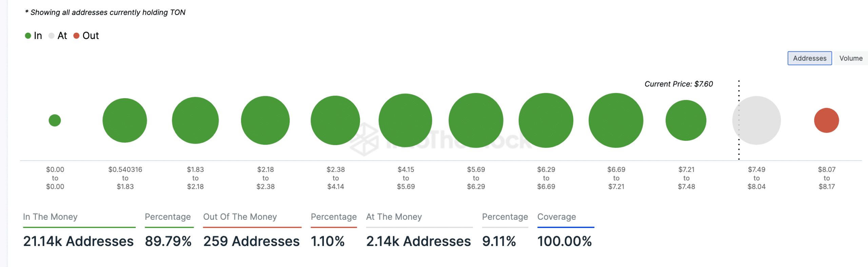Click the '21.14k Addresses' value

click(x=78, y=241)
